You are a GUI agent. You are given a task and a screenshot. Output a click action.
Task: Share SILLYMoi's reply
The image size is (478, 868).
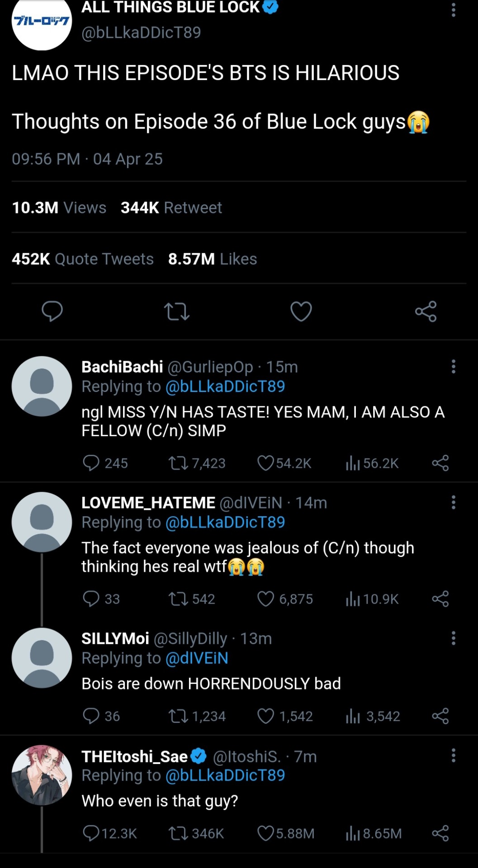point(440,716)
